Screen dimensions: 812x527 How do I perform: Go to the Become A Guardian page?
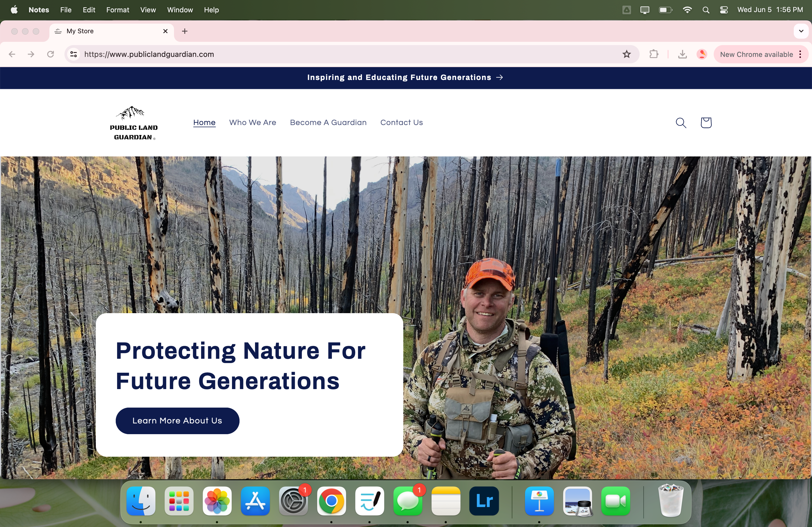coord(328,122)
